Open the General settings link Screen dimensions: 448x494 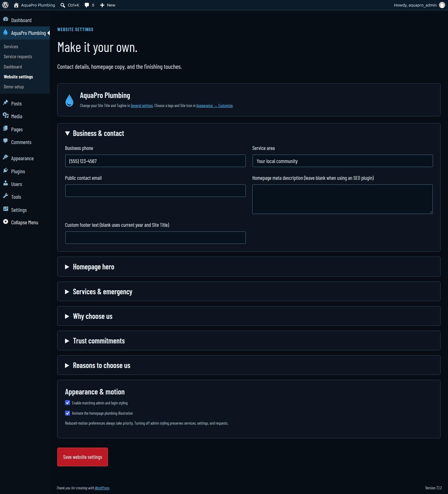pyautogui.click(x=142, y=106)
